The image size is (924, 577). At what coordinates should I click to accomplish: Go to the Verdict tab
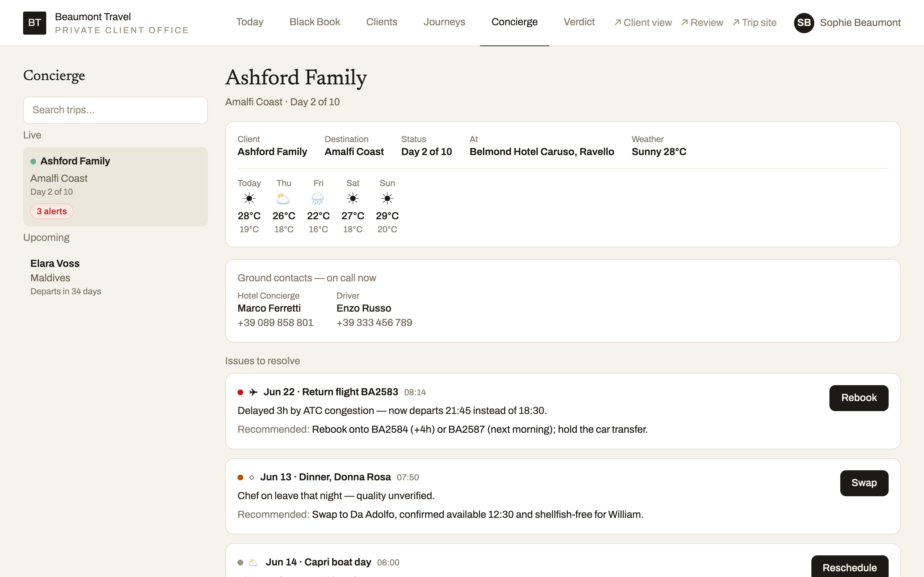(579, 22)
